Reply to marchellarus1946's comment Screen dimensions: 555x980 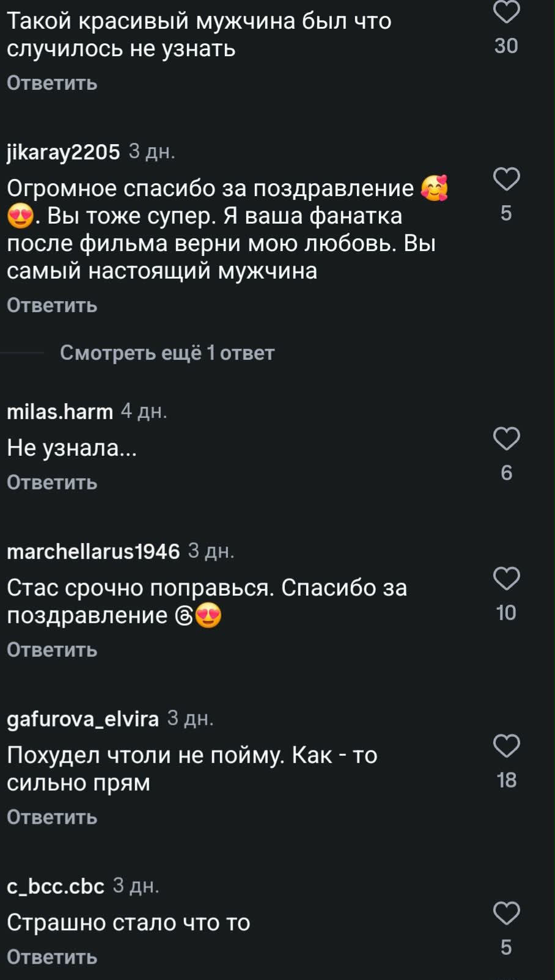(52, 649)
